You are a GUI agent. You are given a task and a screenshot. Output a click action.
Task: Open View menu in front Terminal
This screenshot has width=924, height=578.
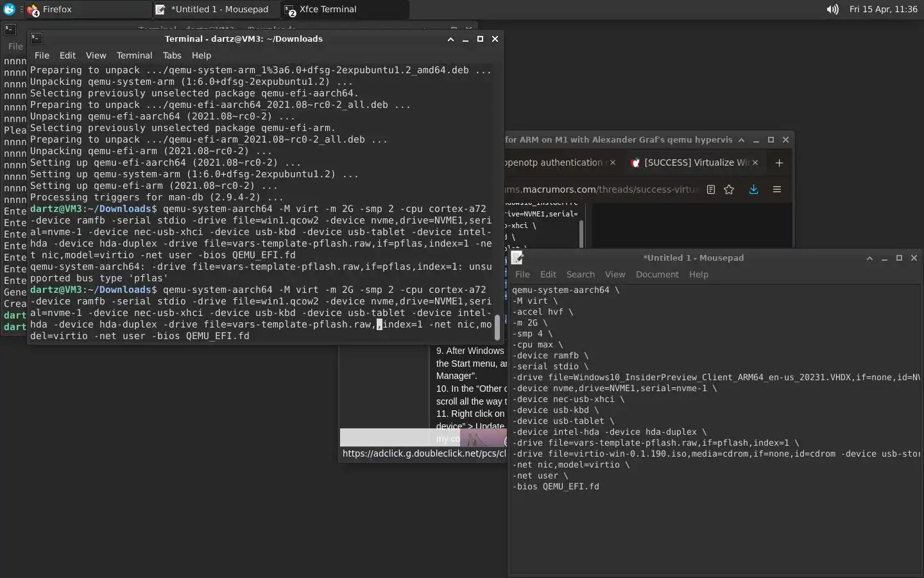tap(96, 55)
